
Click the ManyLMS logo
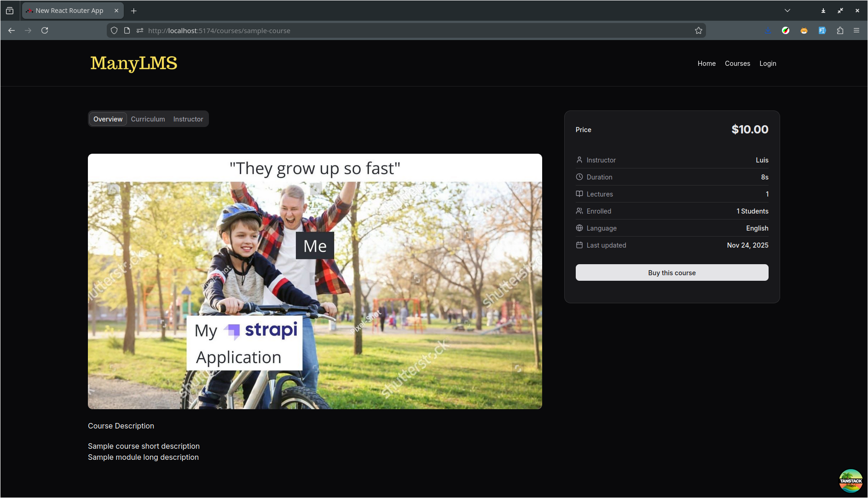coord(133,63)
